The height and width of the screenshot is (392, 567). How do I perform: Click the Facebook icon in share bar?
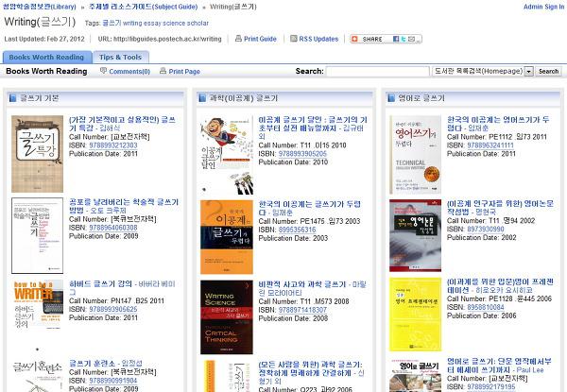tap(396, 39)
